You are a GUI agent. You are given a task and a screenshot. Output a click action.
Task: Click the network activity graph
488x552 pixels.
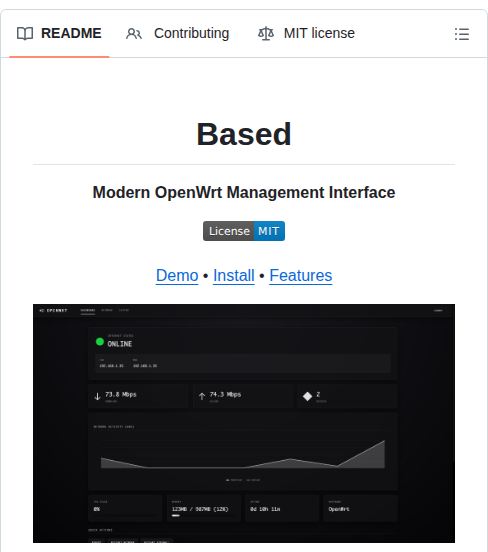tap(243, 454)
